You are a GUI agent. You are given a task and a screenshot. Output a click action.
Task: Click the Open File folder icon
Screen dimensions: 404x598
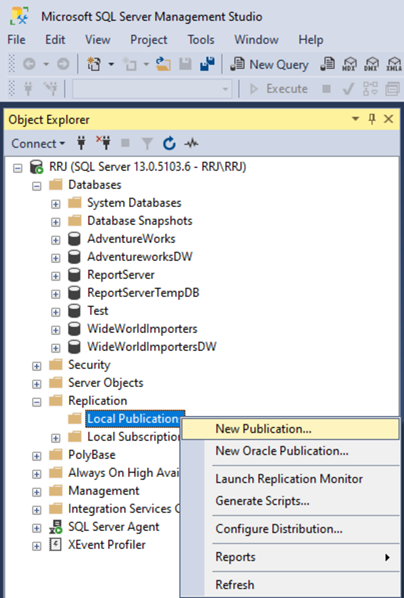coord(163,64)
